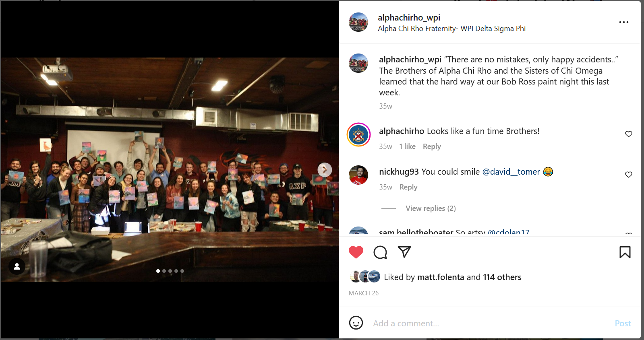644x340 pixels.
Task: Reply to the nickhug93 comment
Action: pos(408,187)
